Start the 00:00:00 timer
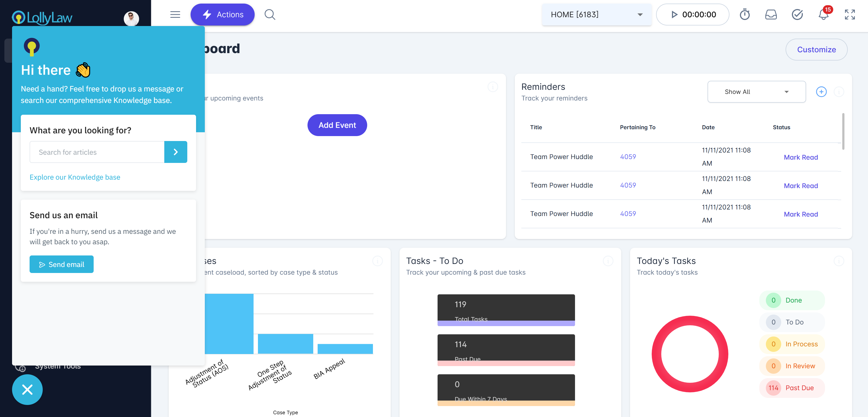Screen dimensions: 868x417 click(x=674, y=15)
